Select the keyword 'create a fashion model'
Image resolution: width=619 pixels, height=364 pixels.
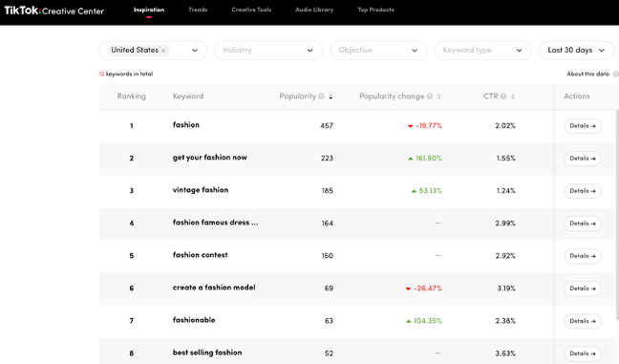point(214,288)
